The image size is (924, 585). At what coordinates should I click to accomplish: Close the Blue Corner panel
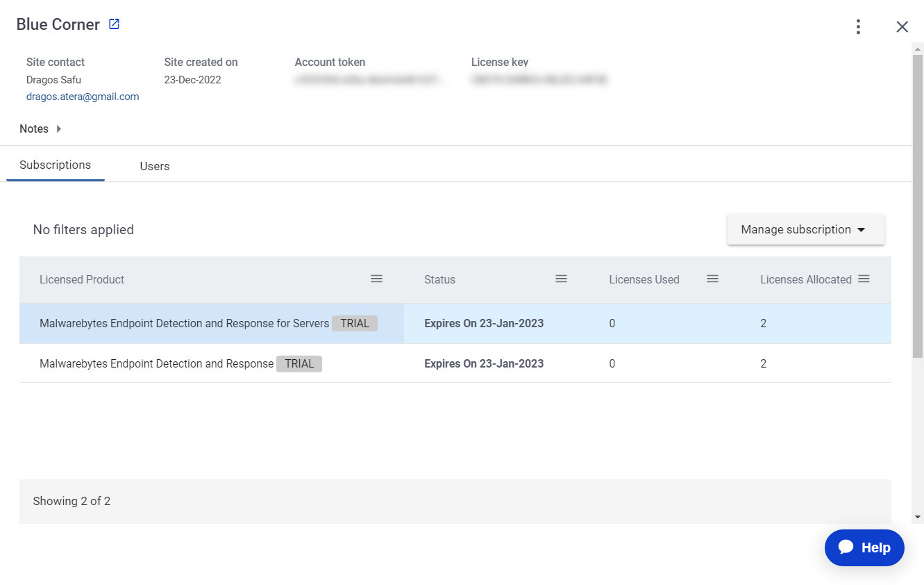tap(902, 26)
